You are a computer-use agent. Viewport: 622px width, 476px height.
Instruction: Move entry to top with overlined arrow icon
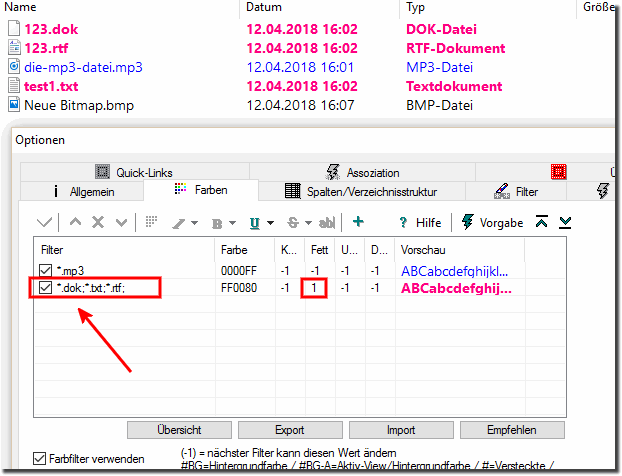click(x=541, y=221)
